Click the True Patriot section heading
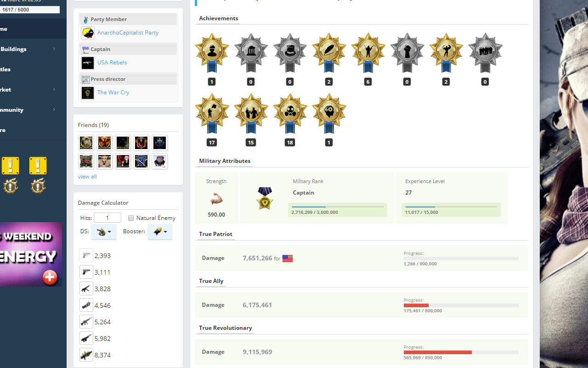 (215, 234)
